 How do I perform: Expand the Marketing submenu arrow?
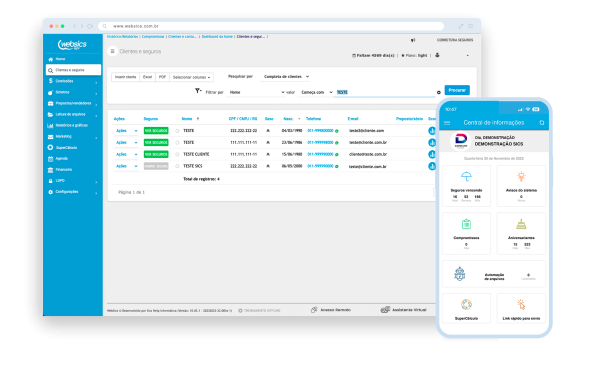click(96, 138)
